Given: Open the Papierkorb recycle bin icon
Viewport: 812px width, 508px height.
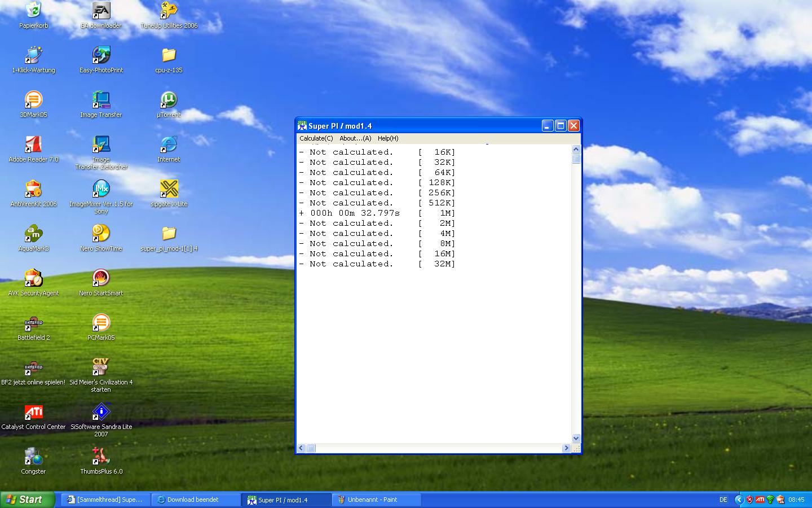Looking at the screenshot, I should [33, 10].
